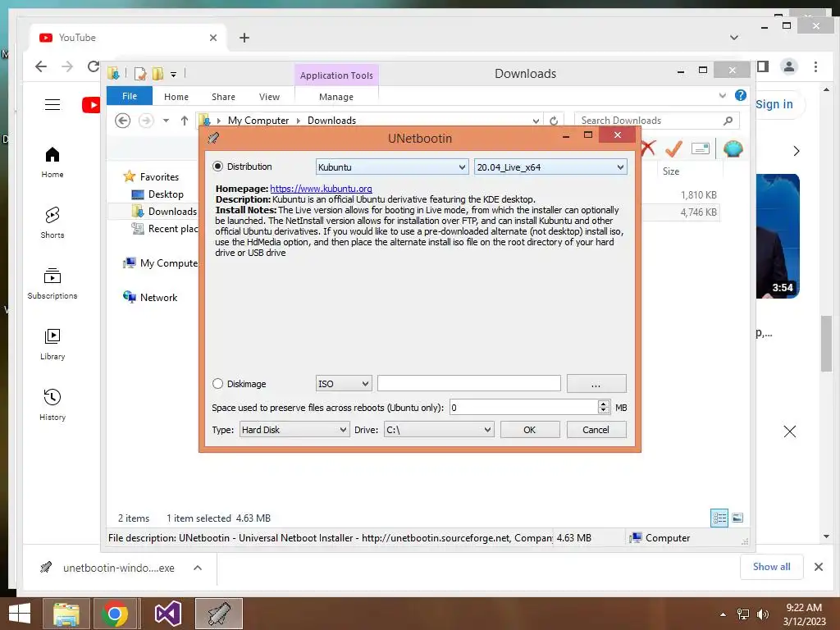The height and width of the screenshot is (630, 840).
Task: Collapse the explorer ribbon chevron
Action: coord(722,95)
